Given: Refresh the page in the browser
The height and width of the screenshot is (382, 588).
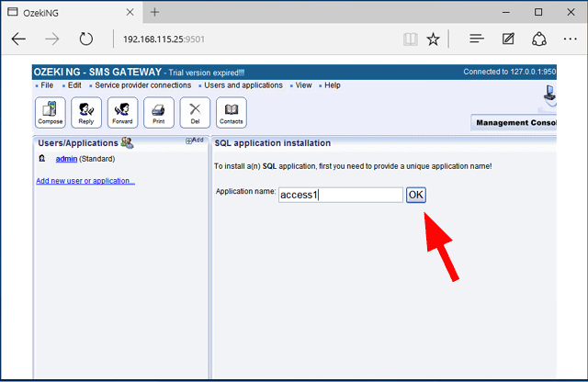Looking at the screenshot, I should pyautogui.click(x=85, y=39).
